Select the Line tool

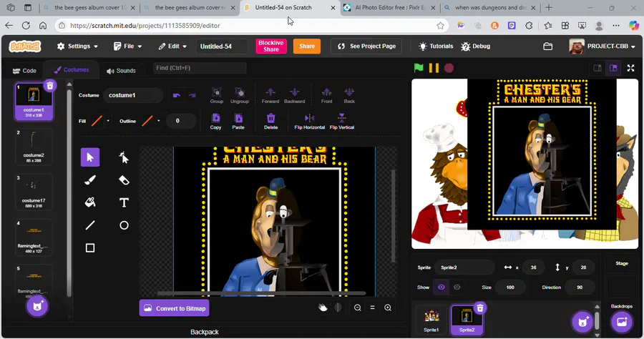(90, 225)
